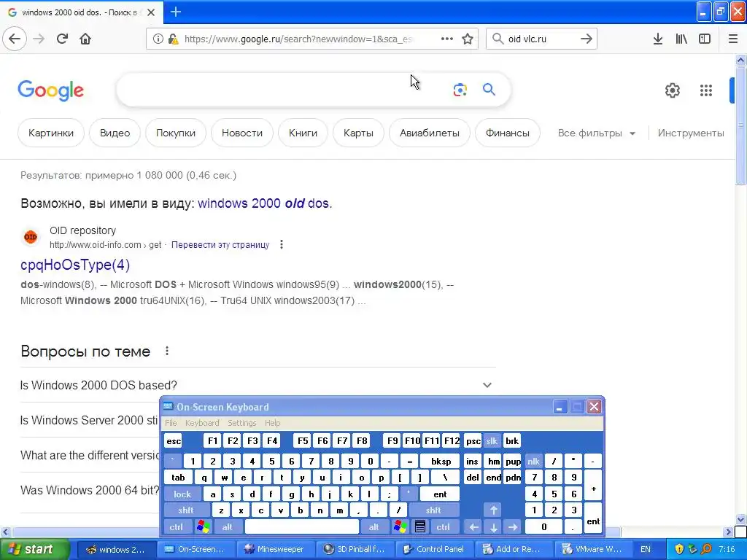Open Инструменты search tools
This screenshot has height=560, width=747.
691,133
